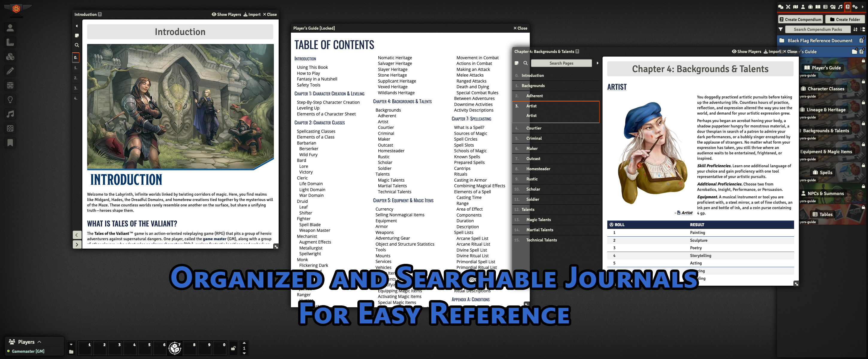Select the Measurement ruler tool in left toolbar

point(10,42)
